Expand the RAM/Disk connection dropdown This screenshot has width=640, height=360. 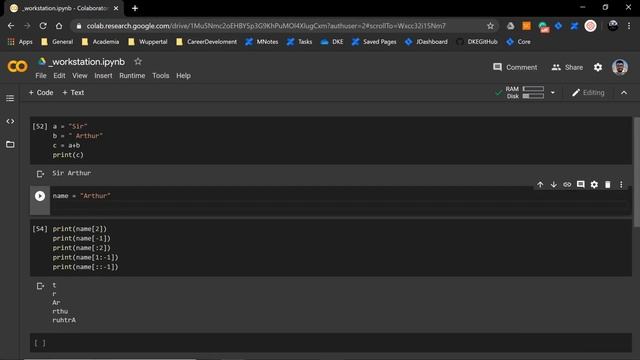552,93
